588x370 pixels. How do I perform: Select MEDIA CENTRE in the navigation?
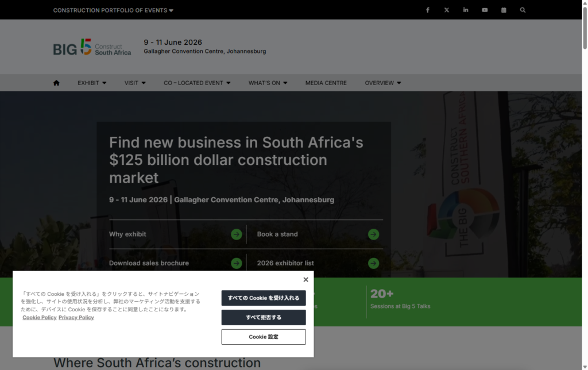326,83
